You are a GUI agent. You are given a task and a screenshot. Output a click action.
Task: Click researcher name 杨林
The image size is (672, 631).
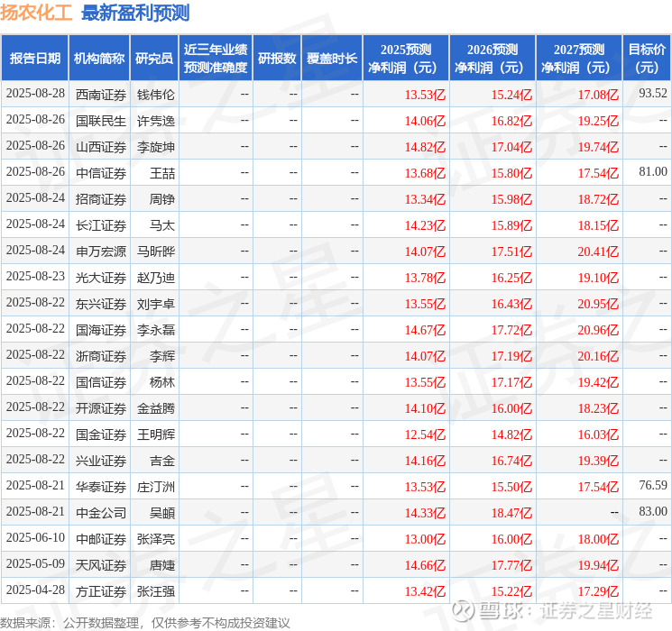click(x=162, y=382)
